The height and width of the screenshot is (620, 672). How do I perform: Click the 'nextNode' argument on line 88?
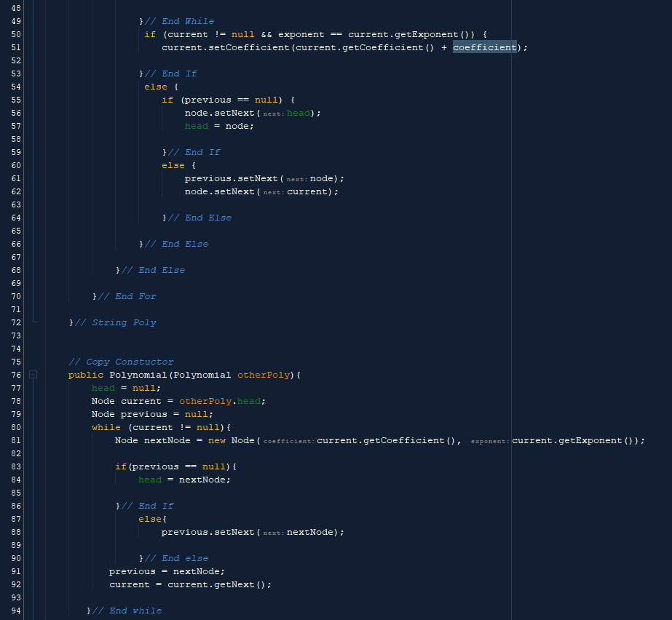pos(310,532)
